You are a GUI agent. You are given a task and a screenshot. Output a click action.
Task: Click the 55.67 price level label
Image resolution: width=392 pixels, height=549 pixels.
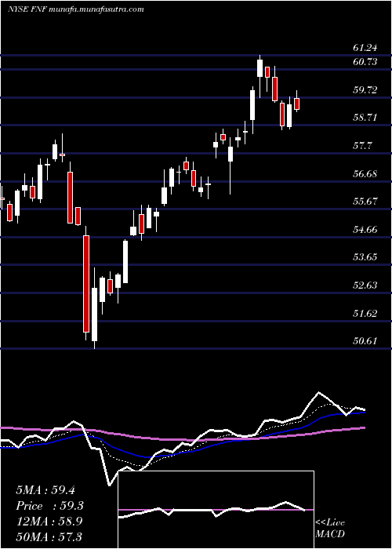[x=365, y=202]
